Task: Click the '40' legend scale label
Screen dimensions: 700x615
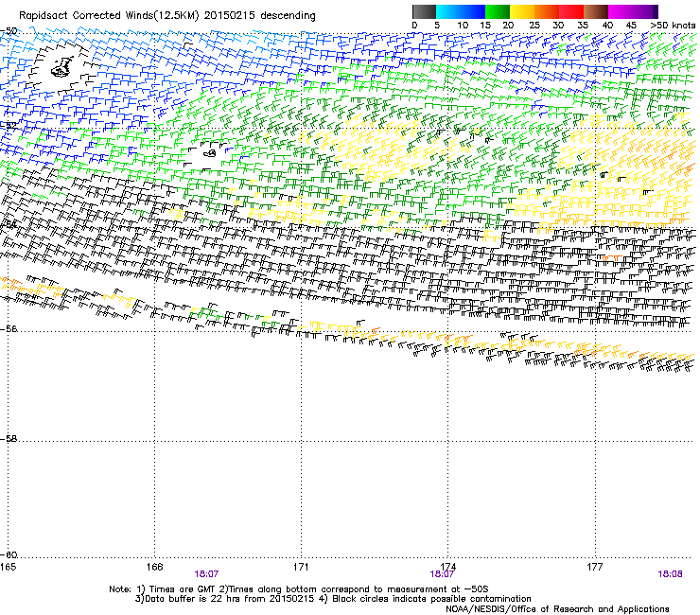Action: (607, 26)
